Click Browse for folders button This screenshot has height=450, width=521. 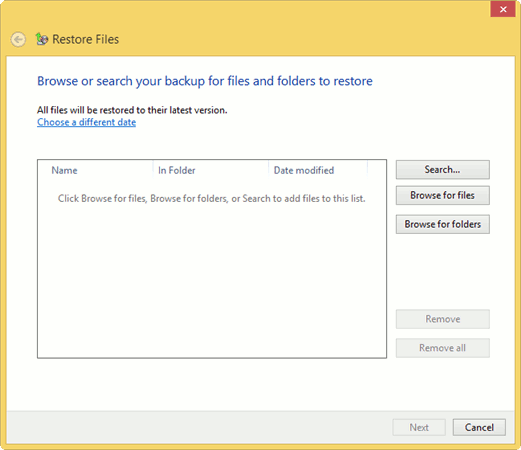coord(442,224)
